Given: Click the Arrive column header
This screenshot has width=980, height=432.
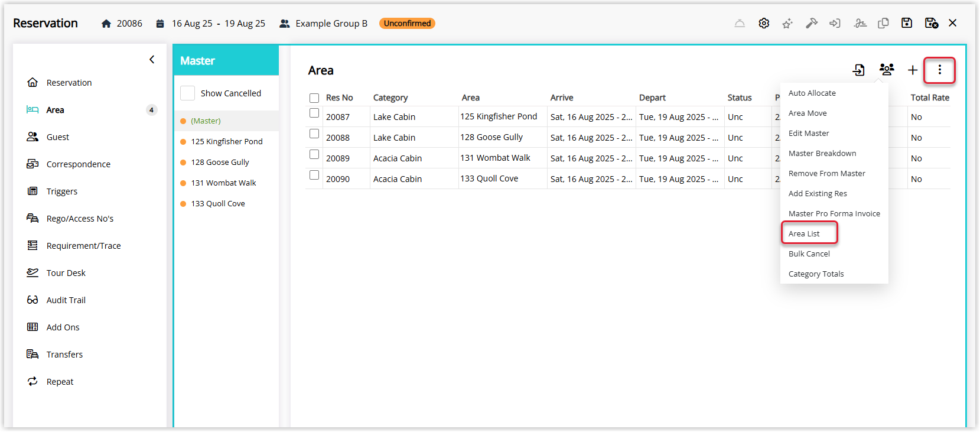Looking at the screenshot, I should tap(562, 98).
